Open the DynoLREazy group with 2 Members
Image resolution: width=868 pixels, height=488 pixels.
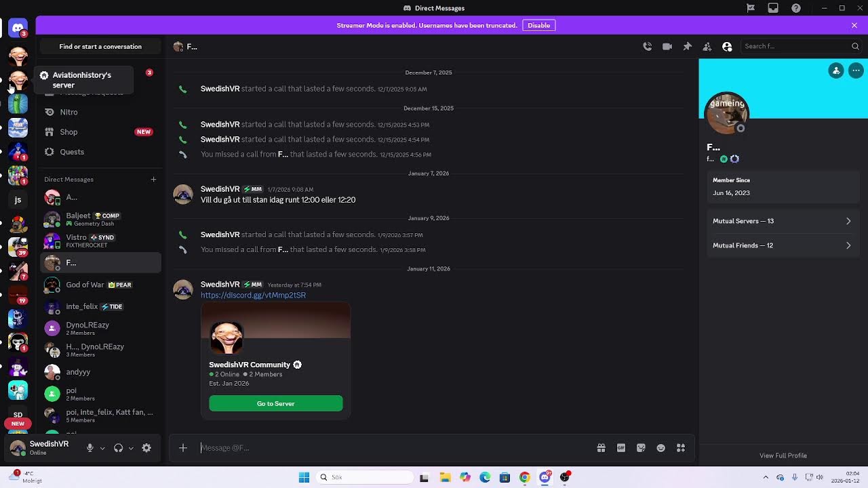coord(101,328)
